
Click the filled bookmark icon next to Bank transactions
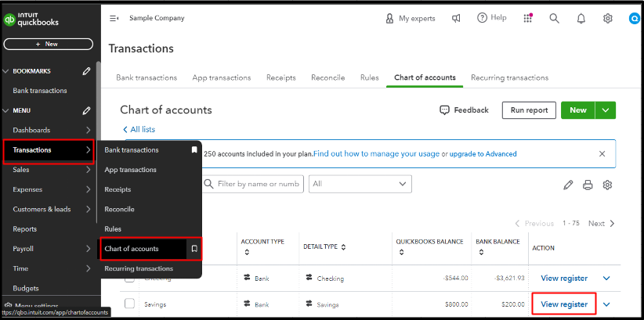coord(194,150)
